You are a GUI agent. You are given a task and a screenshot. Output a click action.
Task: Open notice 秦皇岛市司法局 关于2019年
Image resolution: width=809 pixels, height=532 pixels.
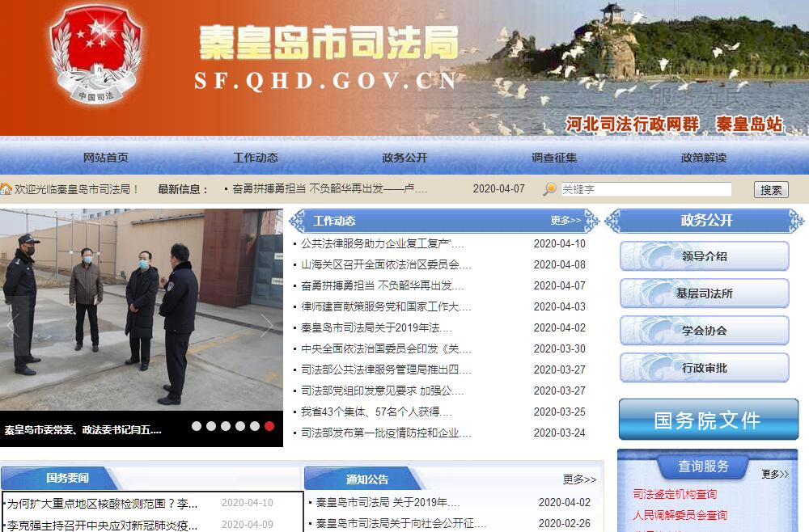pyautogui.click(x=388, y=502)
